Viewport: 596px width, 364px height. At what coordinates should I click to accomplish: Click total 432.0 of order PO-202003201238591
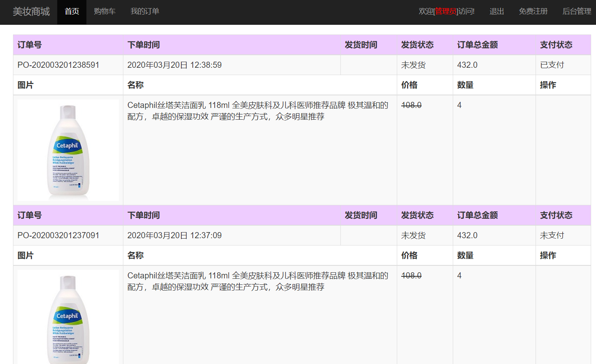467,65
